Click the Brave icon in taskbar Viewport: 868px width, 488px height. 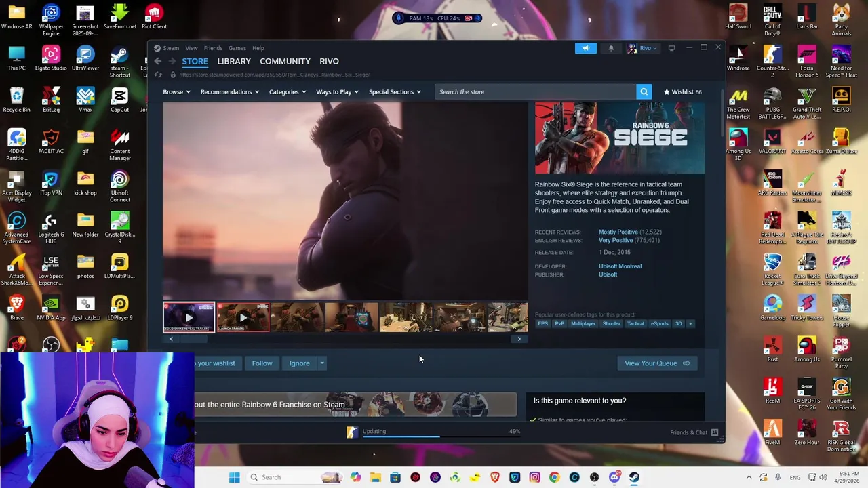tap(495, 477)
